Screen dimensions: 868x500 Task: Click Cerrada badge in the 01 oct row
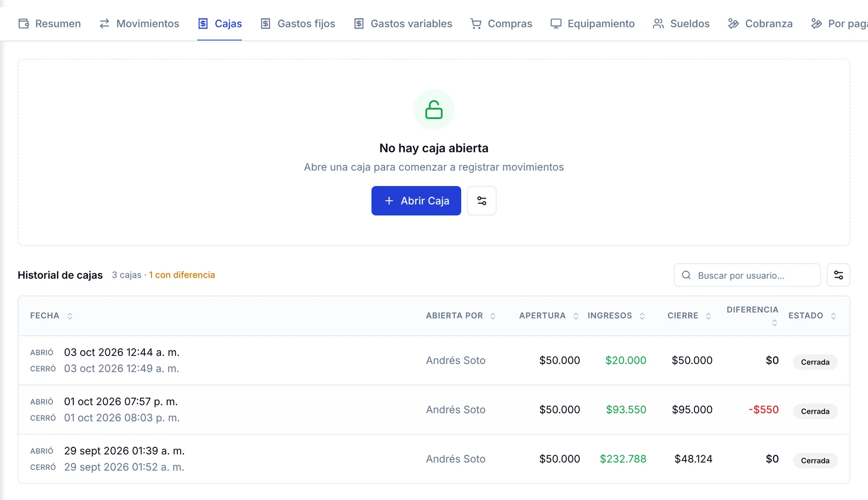click(815, 412)
